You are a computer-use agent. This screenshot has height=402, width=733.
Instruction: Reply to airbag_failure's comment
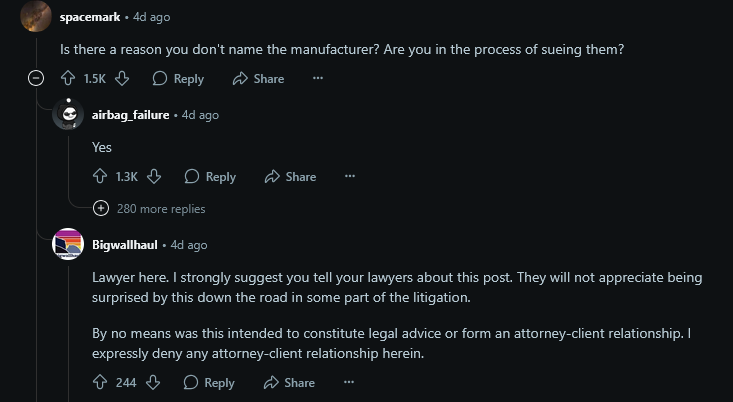click(210, 177)
